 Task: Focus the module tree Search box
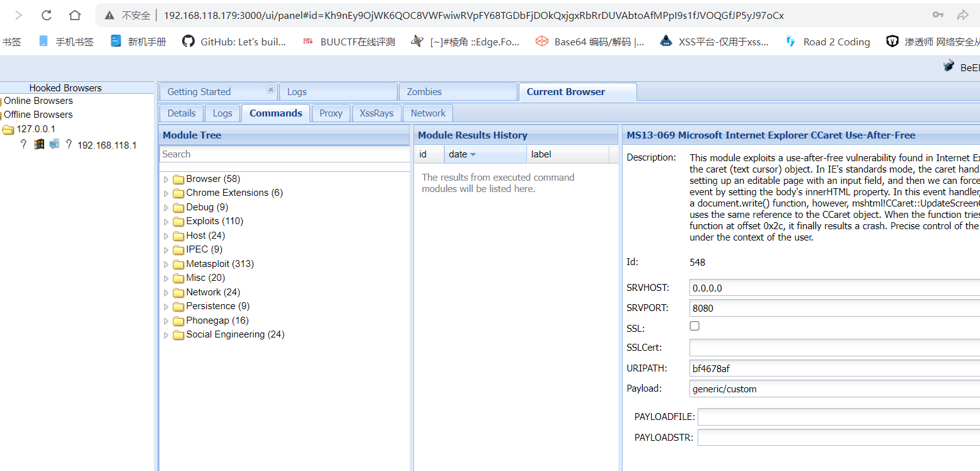pos(284,154)
